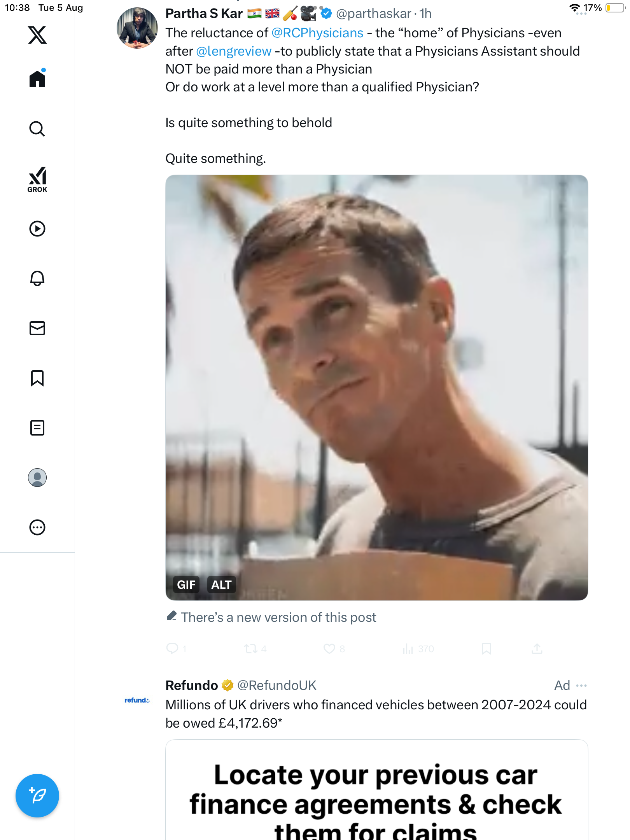Bookmark Partha S Kar's post
The height and width of the screenshot is (840, 630).
click(x=486, y=649)
